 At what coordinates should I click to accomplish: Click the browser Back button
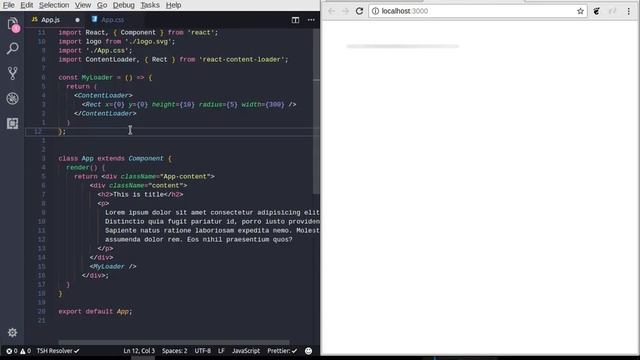click(331, 11)
